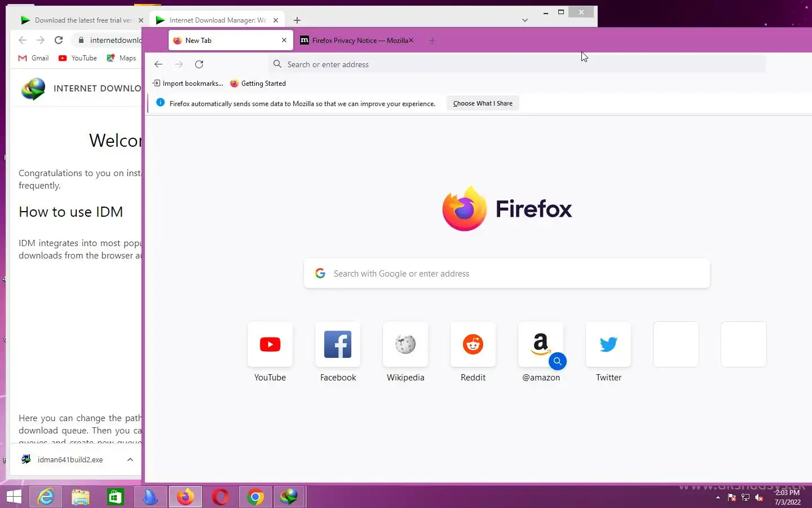Click Firefox back arrow button
This screenshot has height=508, width=812.
[x=158, y=64]
